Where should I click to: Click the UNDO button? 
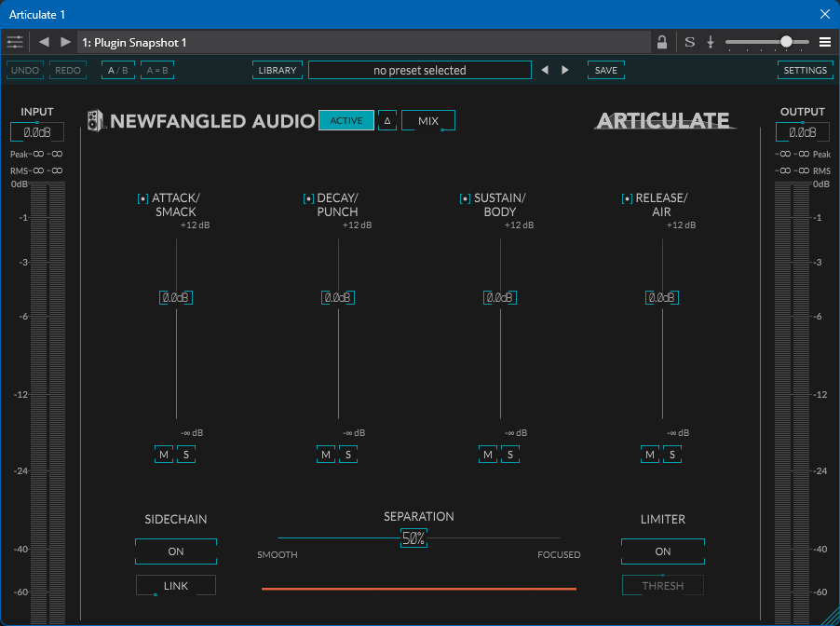pos(25,70)
